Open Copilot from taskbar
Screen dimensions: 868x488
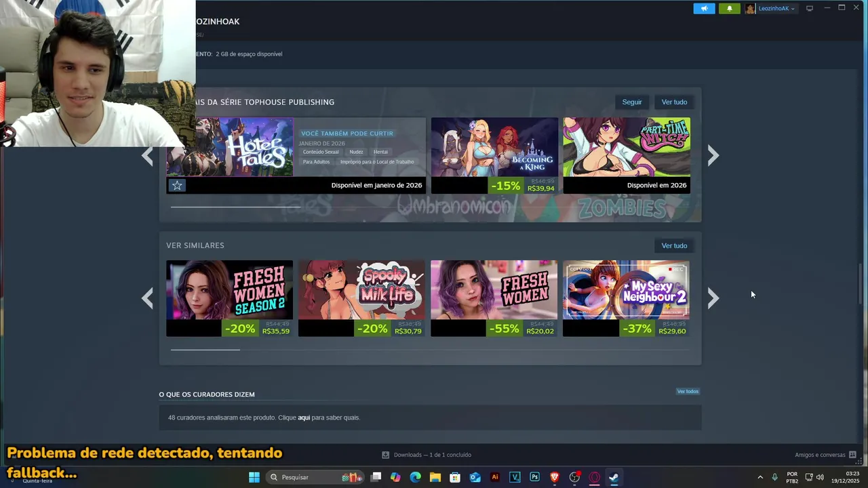coord(396,477)
